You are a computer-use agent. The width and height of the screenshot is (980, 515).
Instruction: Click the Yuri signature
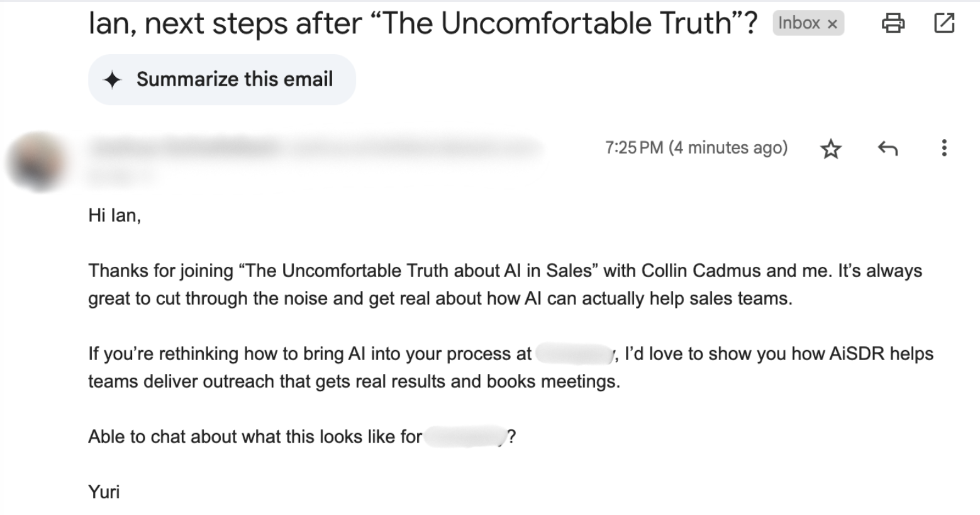click(104, 492)
